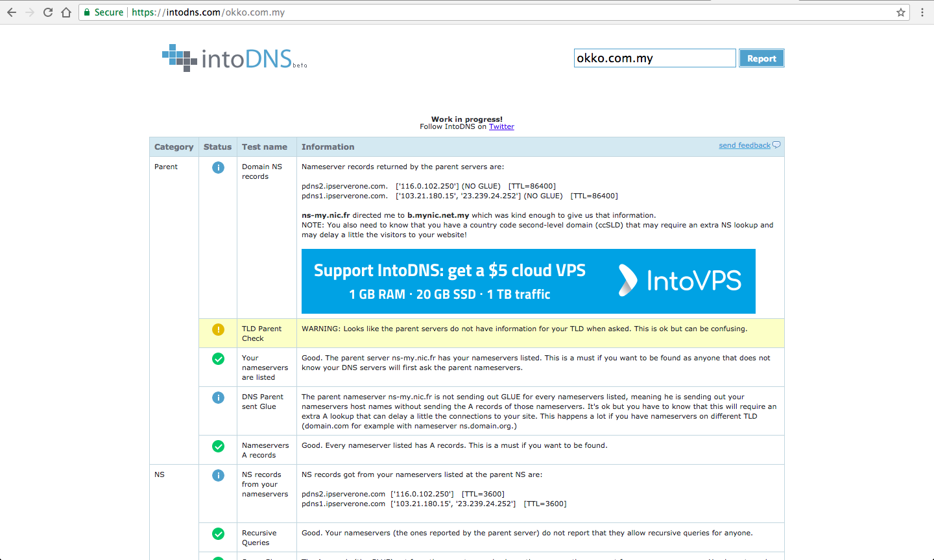Click the green check for Recursive Queries

point(218,533)
